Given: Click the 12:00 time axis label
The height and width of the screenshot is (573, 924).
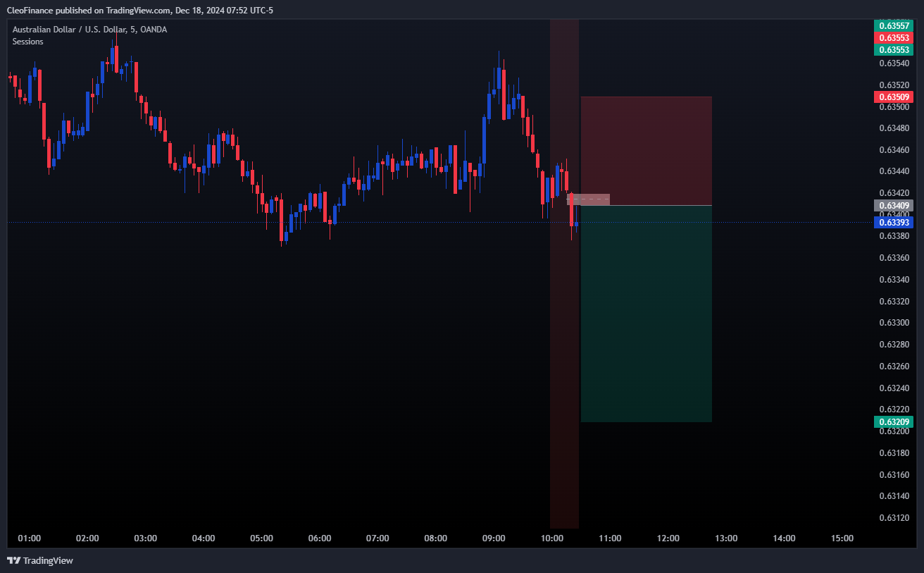Looking at the screenshot, I should point(668,538).
